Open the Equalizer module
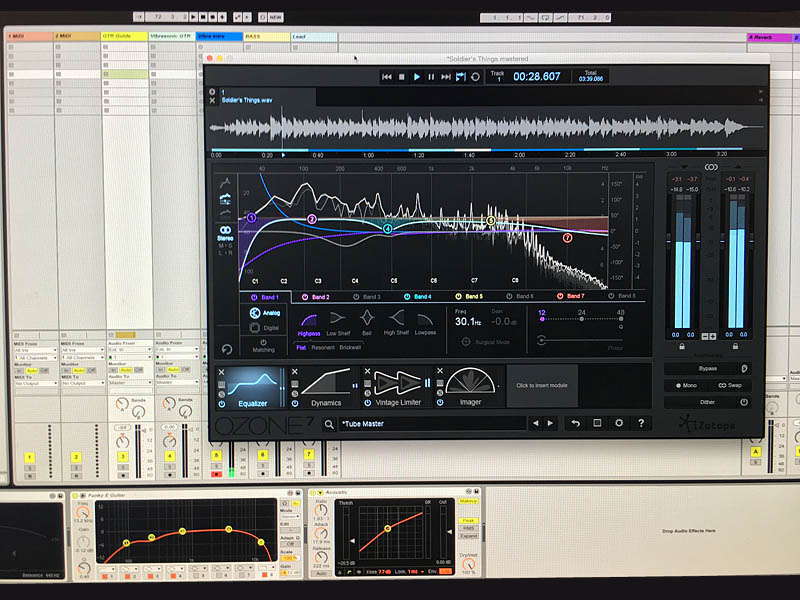Viewport: 800px width, 600px height. (x=254, y=388)
